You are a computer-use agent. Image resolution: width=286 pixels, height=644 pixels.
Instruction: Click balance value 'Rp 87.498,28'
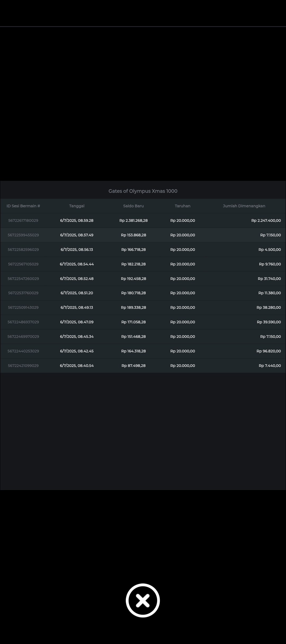pos(133,366)
